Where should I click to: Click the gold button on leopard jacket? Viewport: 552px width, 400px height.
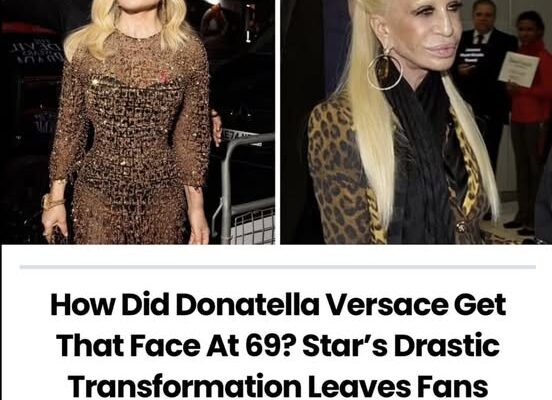click(x=460, y=228)
